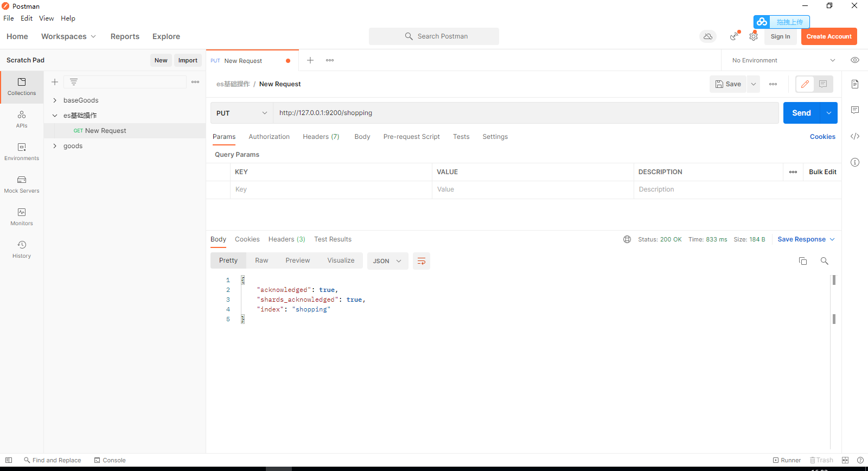Open the Save dropdown arrow
This screenshot has height=471, width=868.
[754, 84]
